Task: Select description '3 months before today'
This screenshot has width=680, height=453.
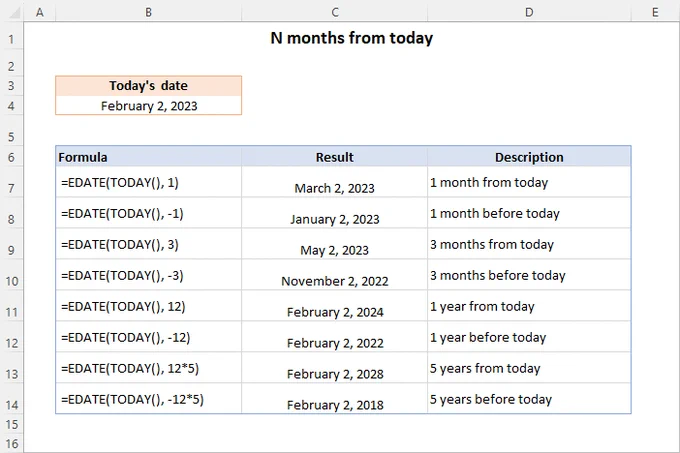Action: [x=529, y=275]
